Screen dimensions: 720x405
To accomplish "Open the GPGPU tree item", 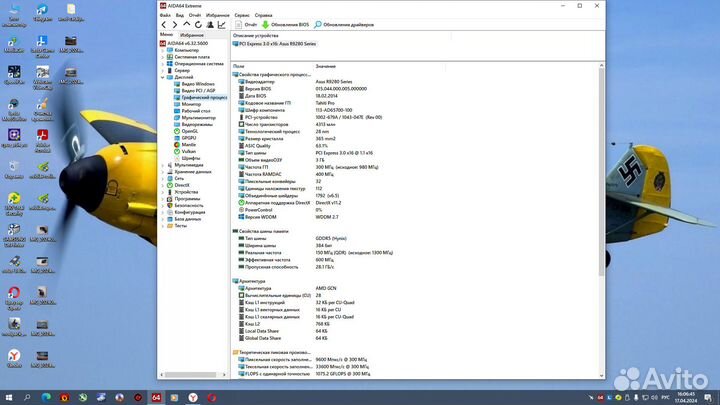I will pos(185,138).
